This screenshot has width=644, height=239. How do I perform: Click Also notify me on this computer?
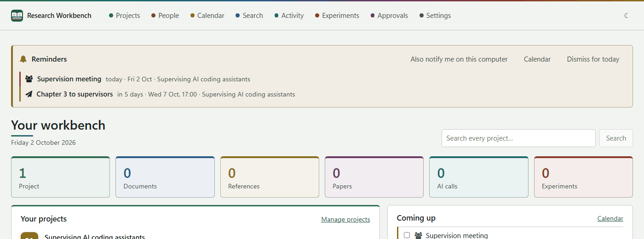[x=459, y=59]
